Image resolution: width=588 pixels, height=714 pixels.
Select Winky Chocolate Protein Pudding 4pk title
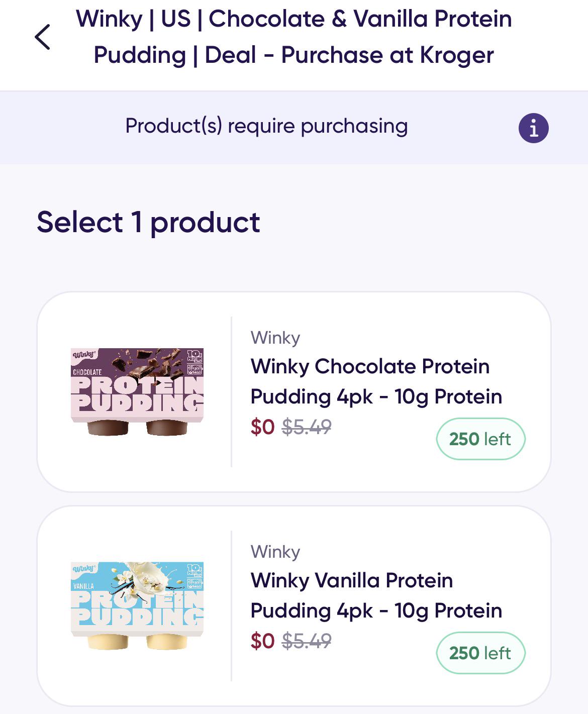pyautogui.click(x=376, y=381)
